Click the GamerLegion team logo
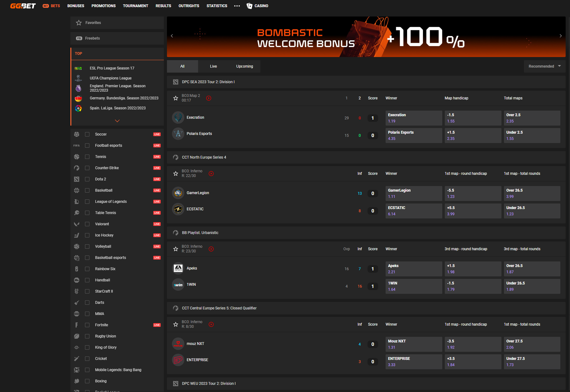 tap(178, 193)
